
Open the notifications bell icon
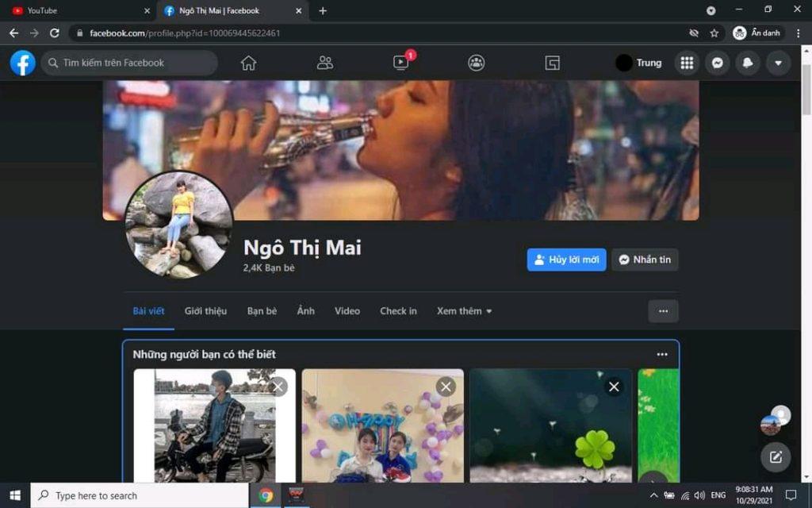click(x=747, y=63)
